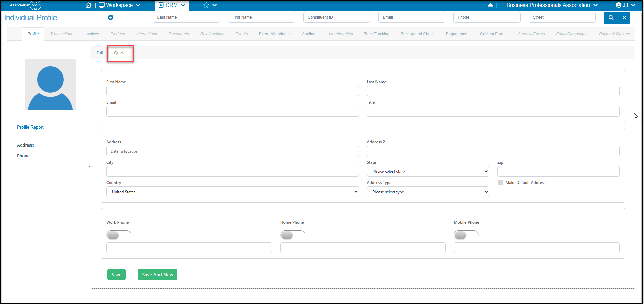
Task: Click the AssociationSphere logo
Action: [25, 5]
